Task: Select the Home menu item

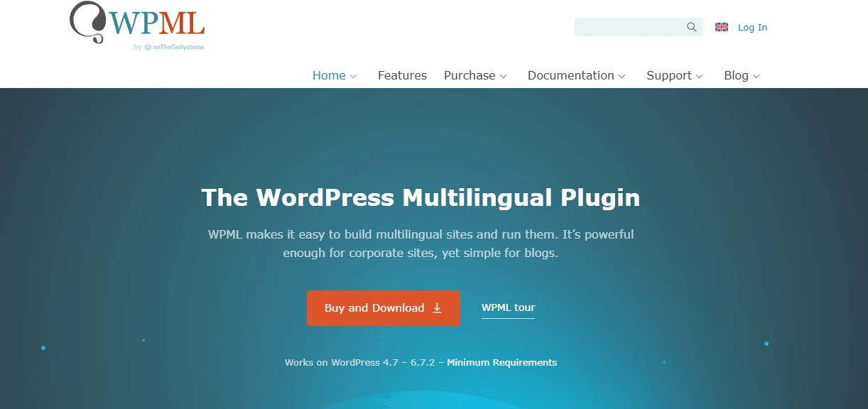Action: (327, 75)
